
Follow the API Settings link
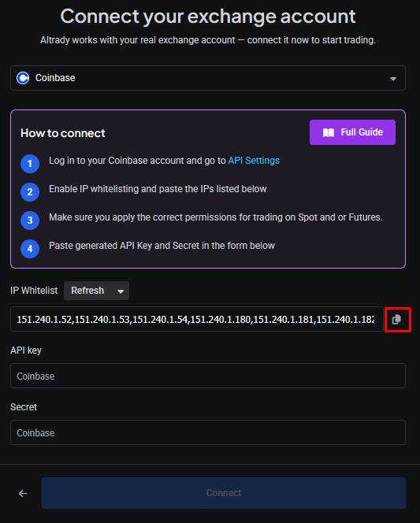pyautogui.click(x=254, y=161)
